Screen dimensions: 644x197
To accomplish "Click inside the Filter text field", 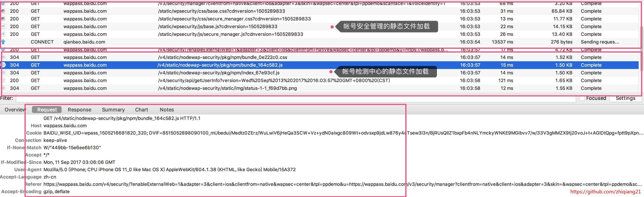I will (x=296, y=98).
